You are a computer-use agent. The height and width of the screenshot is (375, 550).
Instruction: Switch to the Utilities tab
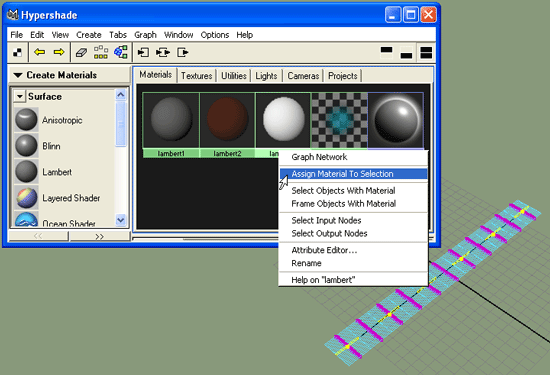tap(234, 76)
